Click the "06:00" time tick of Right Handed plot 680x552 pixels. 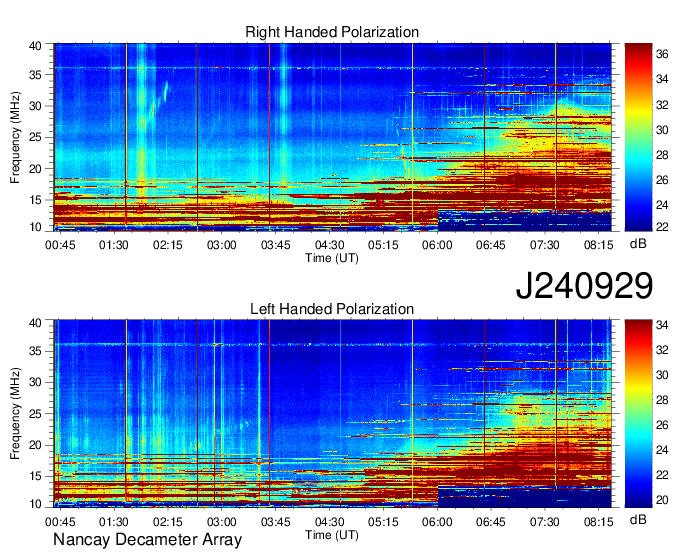[437, 245]
